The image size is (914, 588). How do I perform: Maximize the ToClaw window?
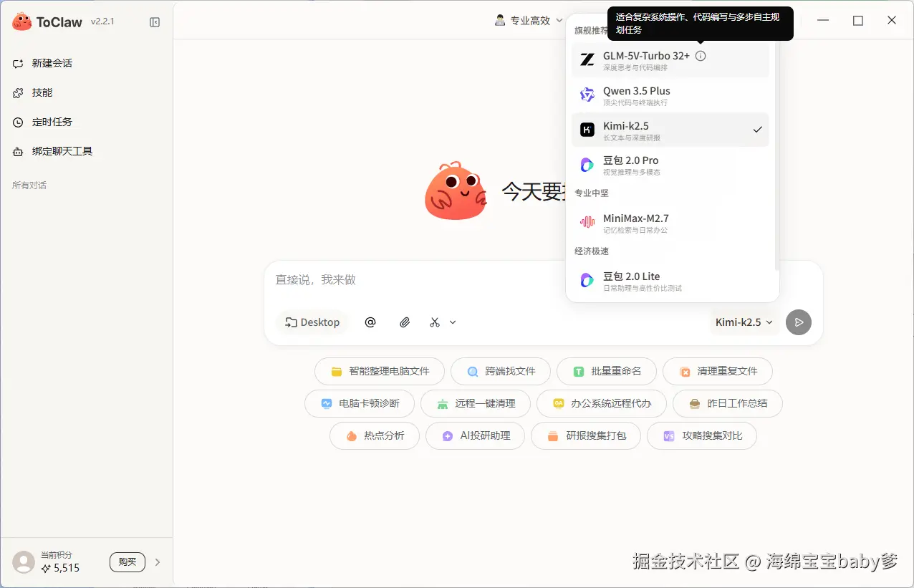[x=858, y=21]
